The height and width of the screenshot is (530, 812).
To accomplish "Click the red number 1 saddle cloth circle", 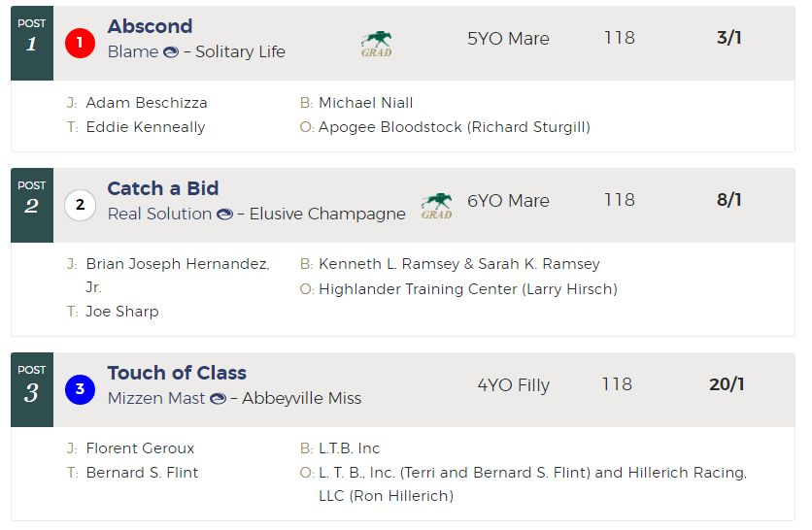I will click(80, 43).
